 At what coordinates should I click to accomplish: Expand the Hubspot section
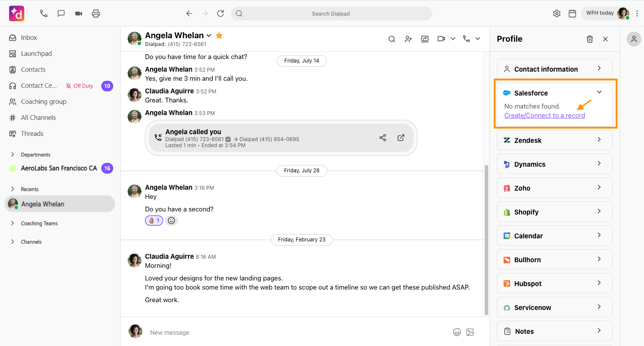point(555,283)
